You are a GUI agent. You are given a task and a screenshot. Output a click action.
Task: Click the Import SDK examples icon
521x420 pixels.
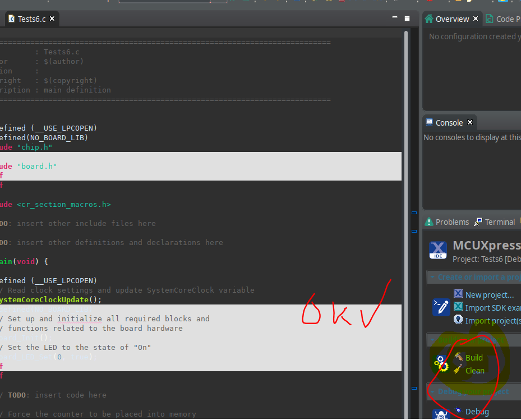point(458,306)
